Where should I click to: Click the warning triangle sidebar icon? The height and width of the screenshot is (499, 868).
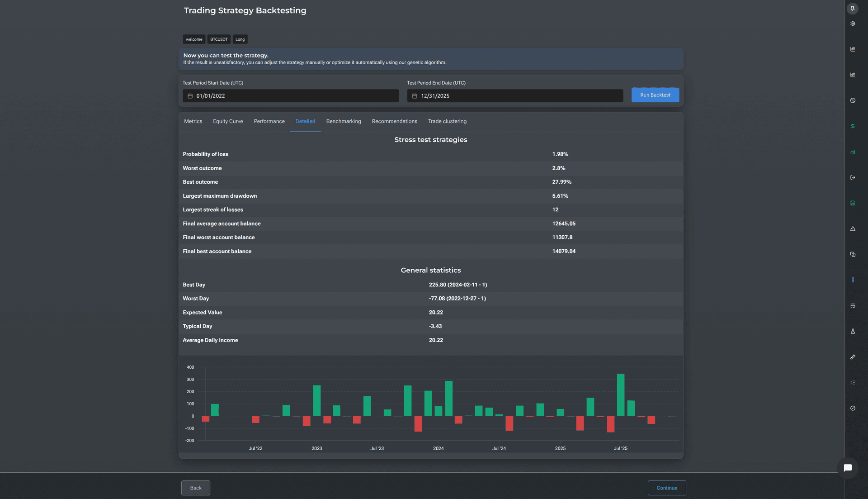(853, 229)
